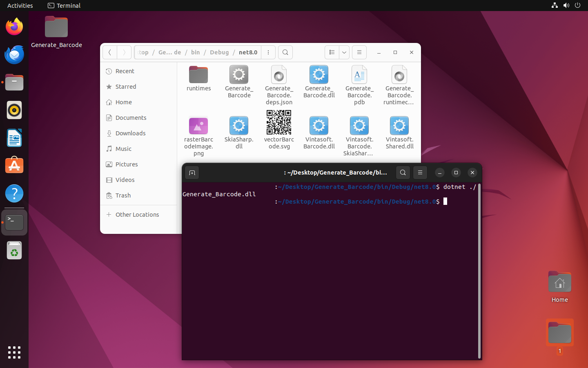
Task: Open the terminal hamburger menu
Action: 420,173
